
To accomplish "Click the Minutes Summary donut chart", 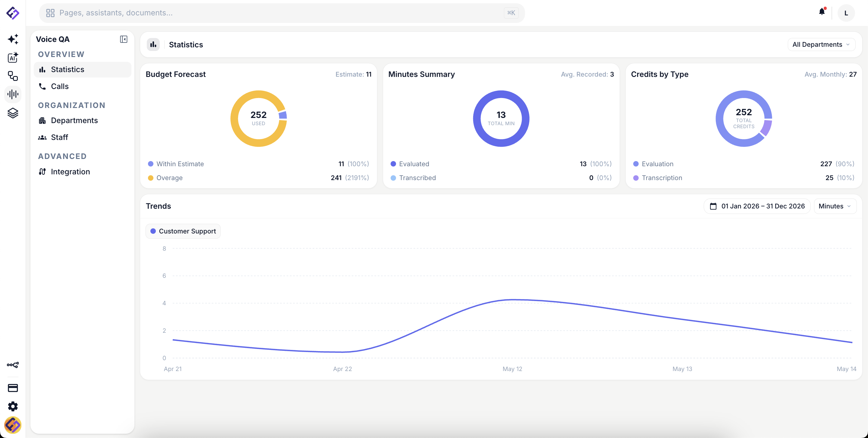I will (x=501, y=118).
